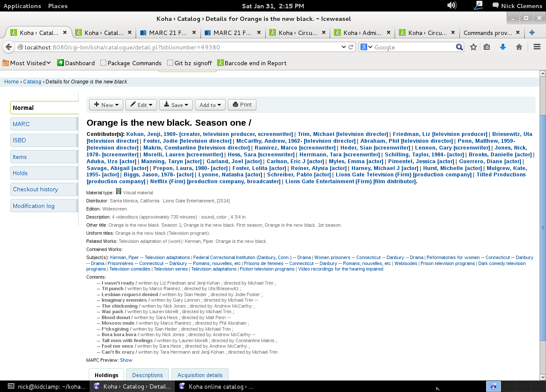Click the browser back arrow button
The image size is (546, 392).
coord(8,47)
